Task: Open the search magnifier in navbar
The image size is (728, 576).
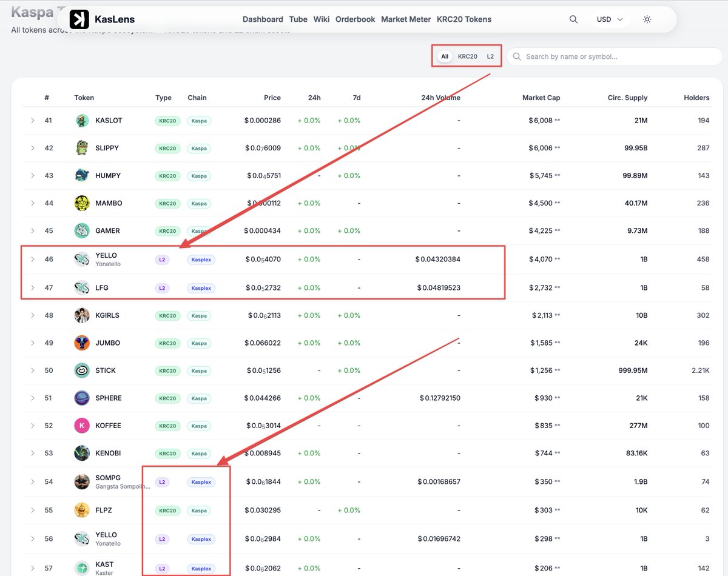Action: pyautogui.click(x=573, y=19)
